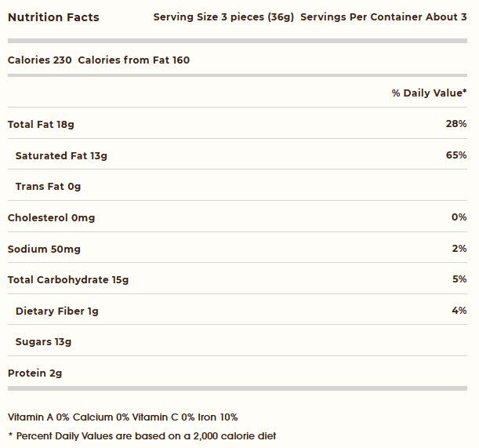The height and width of the screenshot is (448, 479).
Task: Select Sodium 50mg label
Action: pos(45,249)
